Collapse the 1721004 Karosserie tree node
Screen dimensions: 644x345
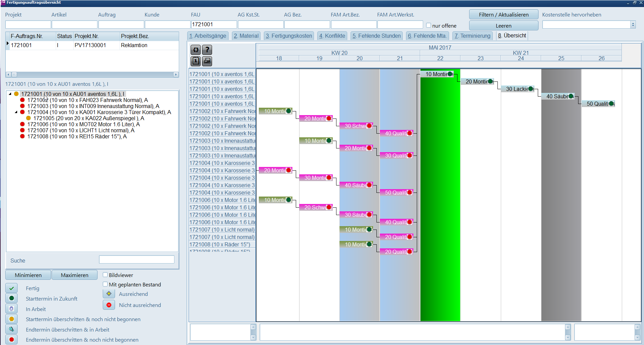(x=16, y=112)
